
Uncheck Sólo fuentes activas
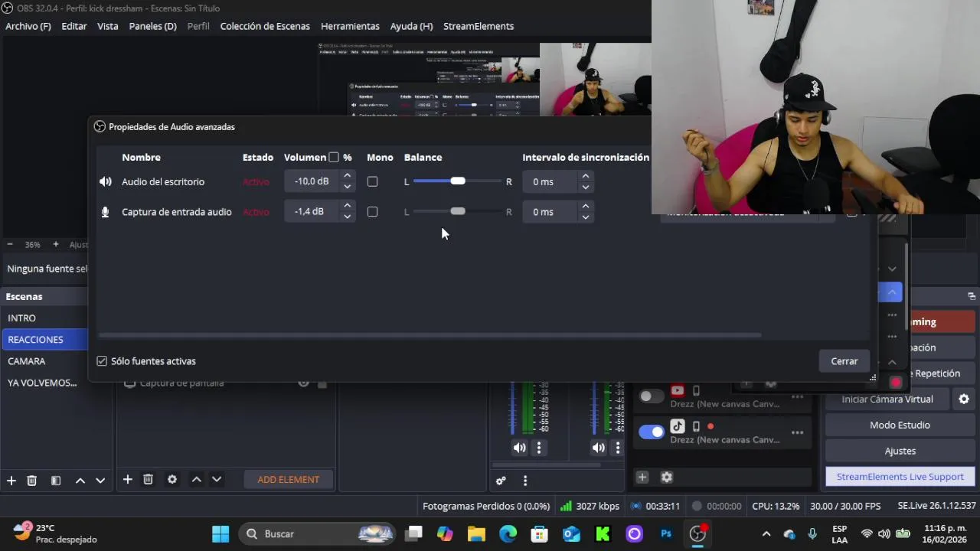pyautogui.click(x=102, y=361)
